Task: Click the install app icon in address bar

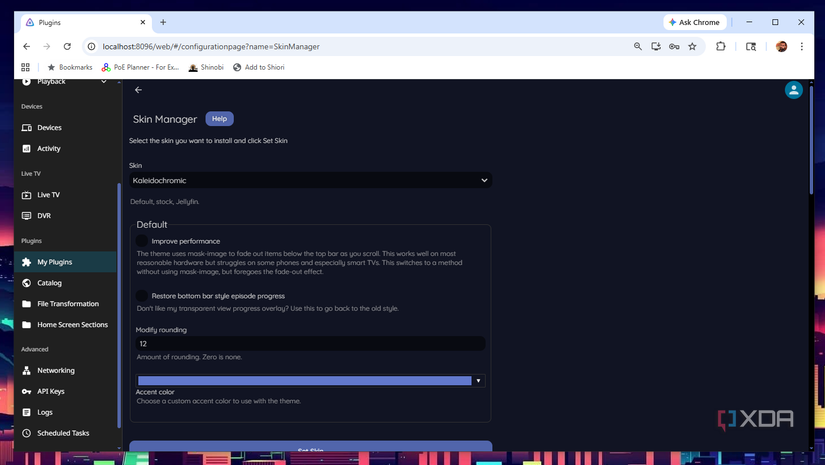Action: click(656, 46)
